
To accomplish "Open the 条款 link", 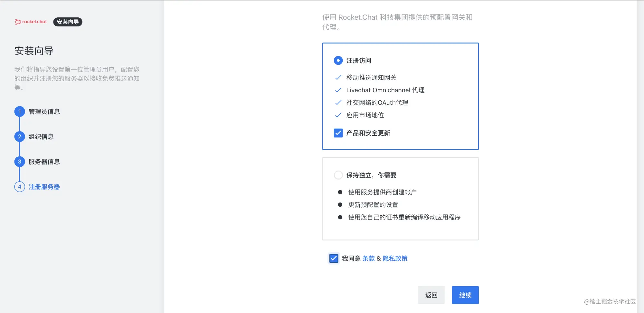I will click(x=369, y=259).
